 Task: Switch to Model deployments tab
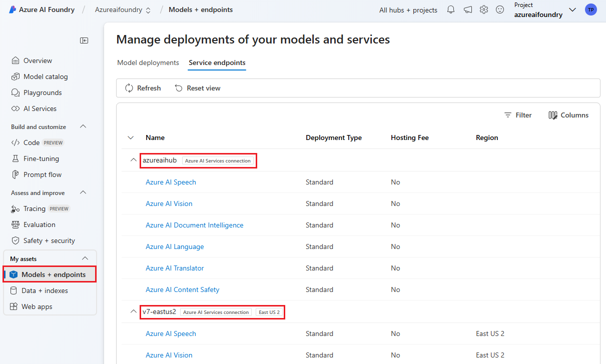148,62
